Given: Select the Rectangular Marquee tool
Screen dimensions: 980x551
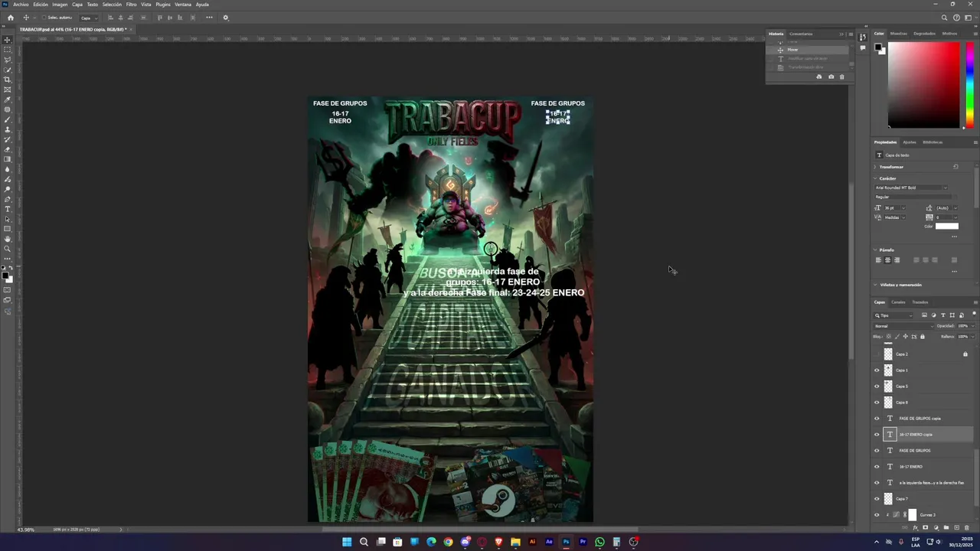Looking at the screenshot, I should point(8,50).
